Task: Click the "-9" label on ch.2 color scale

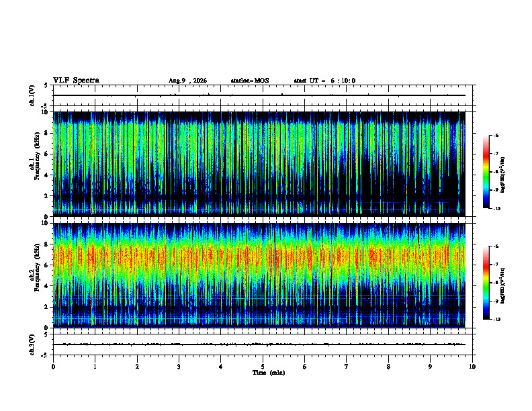Action: click(496, 301)
